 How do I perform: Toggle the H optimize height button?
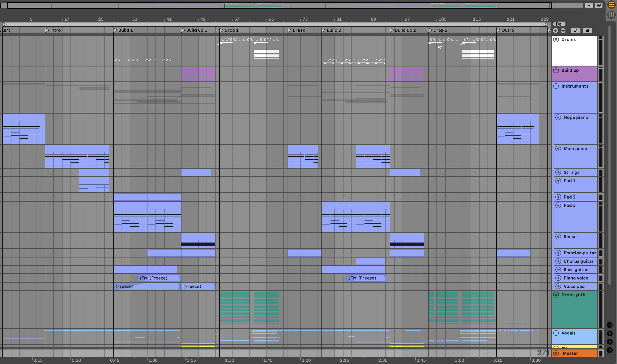(589, 6)
